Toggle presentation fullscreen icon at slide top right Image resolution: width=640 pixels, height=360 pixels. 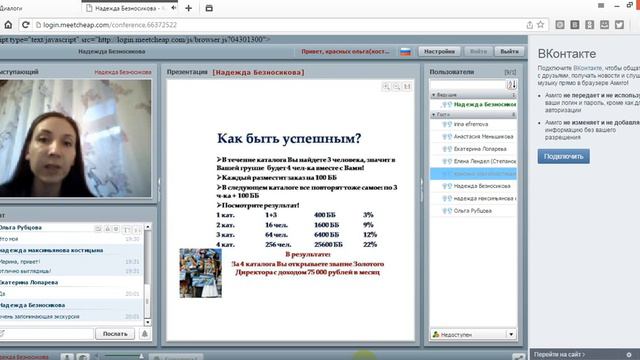click(407, 86)
